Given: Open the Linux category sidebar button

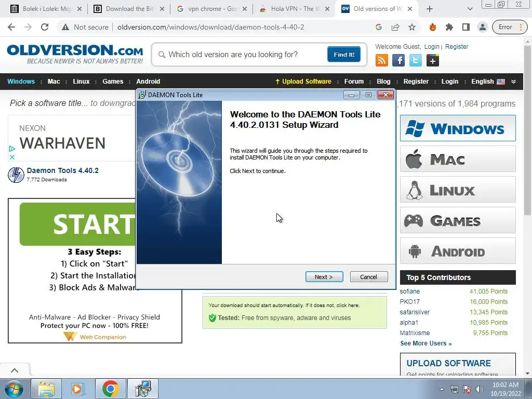Looking at the screenshot, I should [x=458, y=189].
